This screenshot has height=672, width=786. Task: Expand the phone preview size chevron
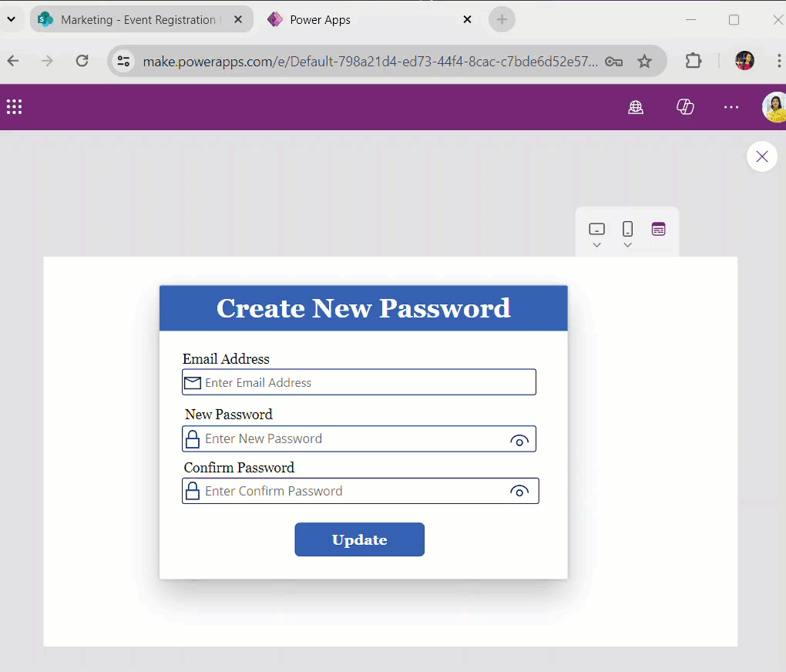click(x=627, y=244)
